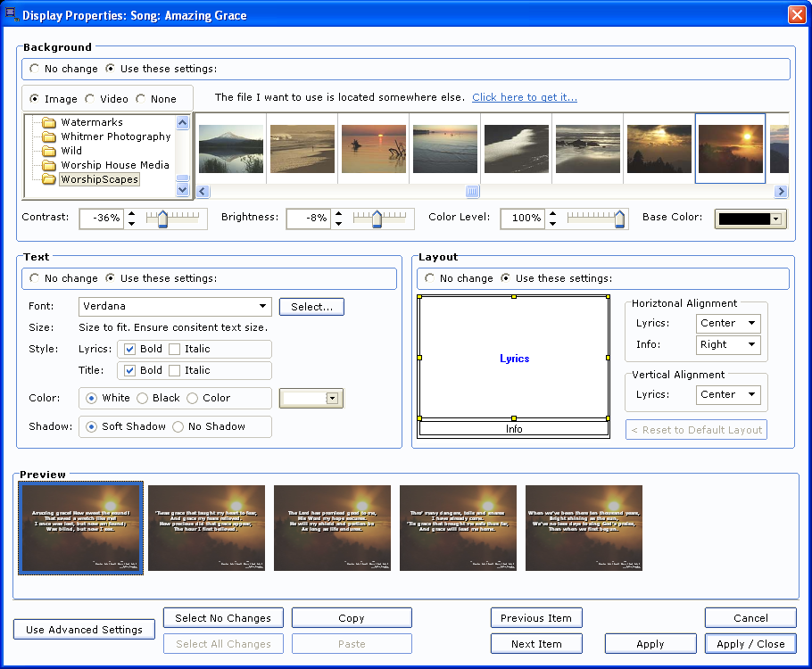Image resolution: width=812 pixels, height=669 pixels.
Task: Open the WorshipScapes folder
Action: pyautogui.click(x=99, y=179)
